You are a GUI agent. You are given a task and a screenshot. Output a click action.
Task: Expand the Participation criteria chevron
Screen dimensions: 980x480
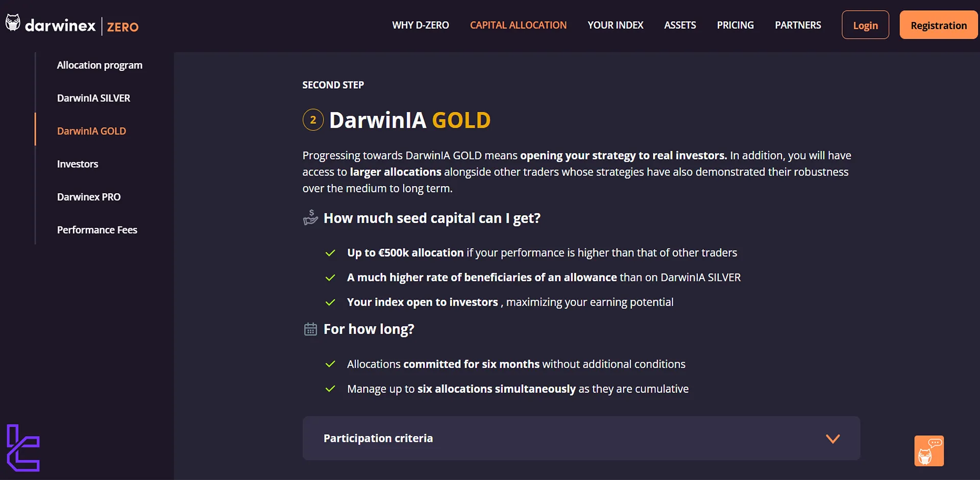(x=832, y=439)
